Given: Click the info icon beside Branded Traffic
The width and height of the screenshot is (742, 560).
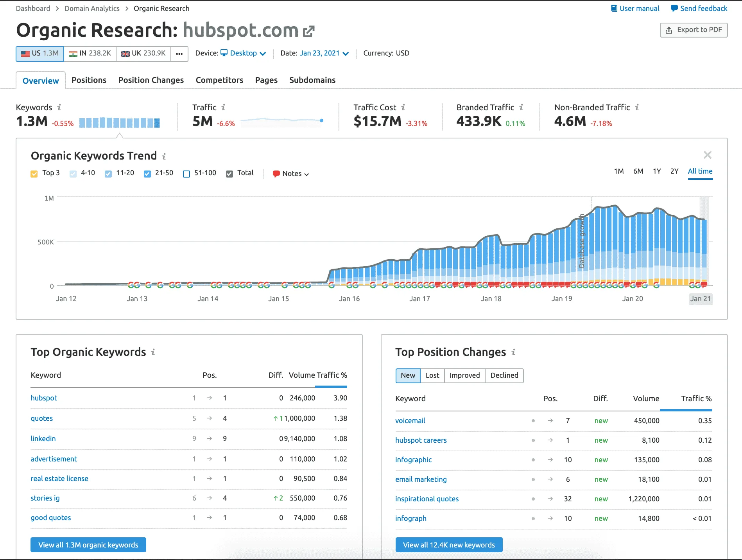Looking at the screenshot, I should (522, 107).
